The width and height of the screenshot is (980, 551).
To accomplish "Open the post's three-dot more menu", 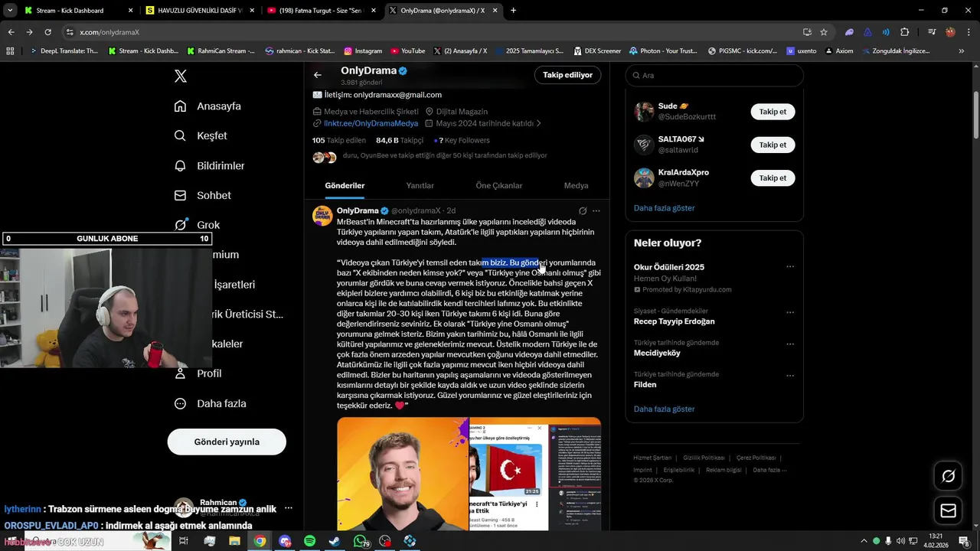I will pos(596,211).
